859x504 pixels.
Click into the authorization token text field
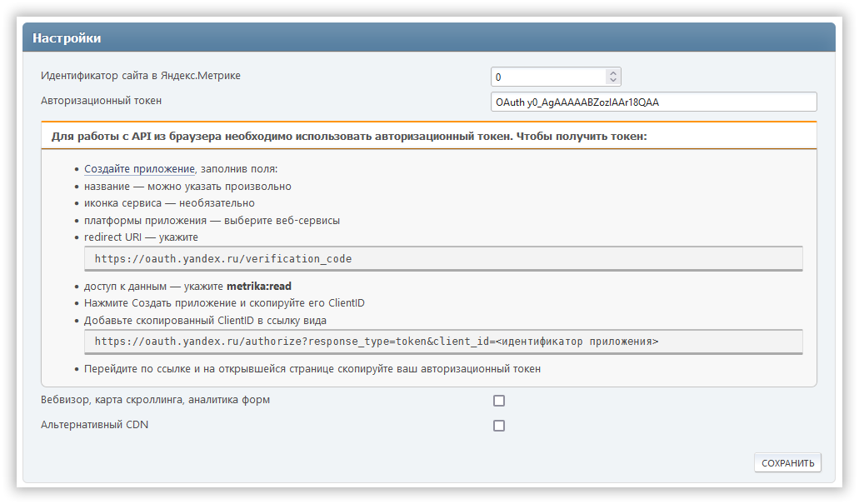tap(653, 102)
